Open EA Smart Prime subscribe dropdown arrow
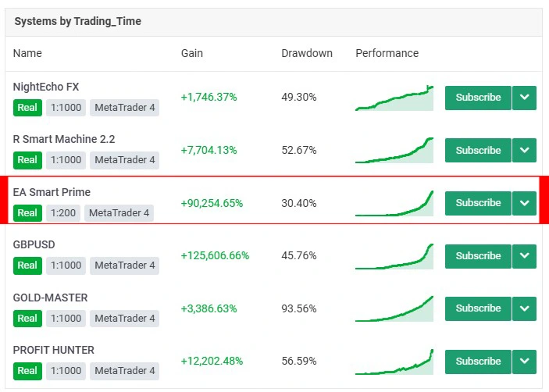549x392 pixels. point(524,203)
